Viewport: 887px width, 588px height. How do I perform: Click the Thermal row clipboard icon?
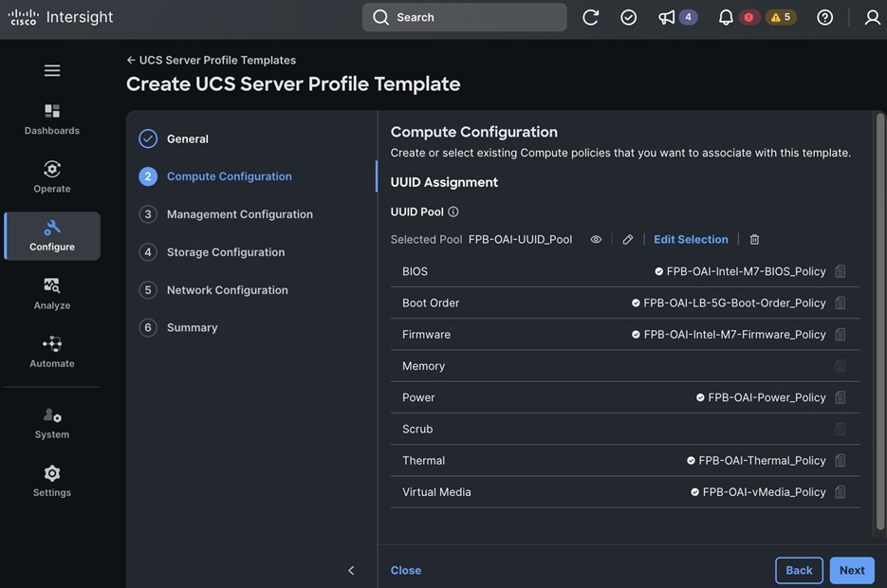[x=841, y=461]
